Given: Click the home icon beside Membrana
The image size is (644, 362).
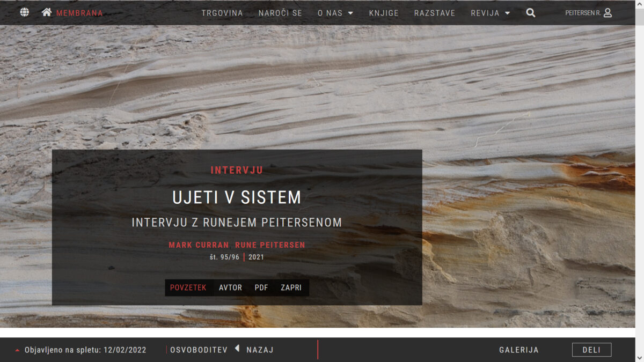Looking at the screenshot, I should [47, 12].
